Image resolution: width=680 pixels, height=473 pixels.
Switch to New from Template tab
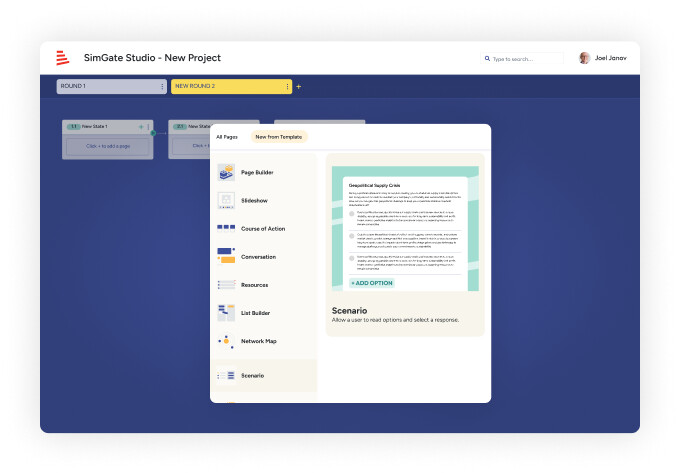click(279, 137)
